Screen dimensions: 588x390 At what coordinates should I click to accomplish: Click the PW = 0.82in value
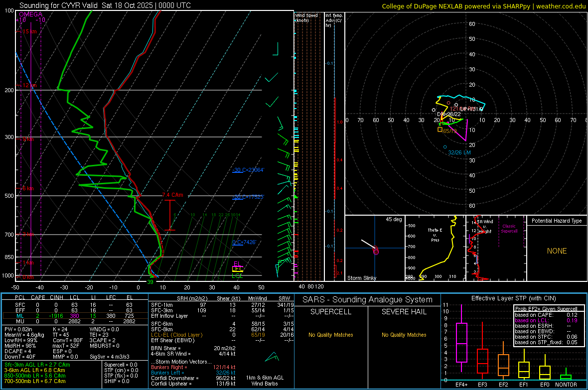tap(18, 329)
